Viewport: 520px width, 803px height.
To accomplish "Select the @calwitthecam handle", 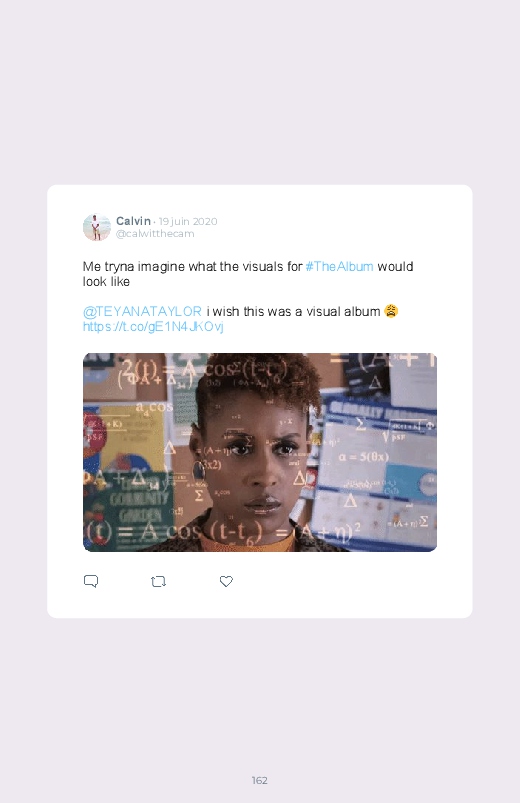I will (155, 234).
